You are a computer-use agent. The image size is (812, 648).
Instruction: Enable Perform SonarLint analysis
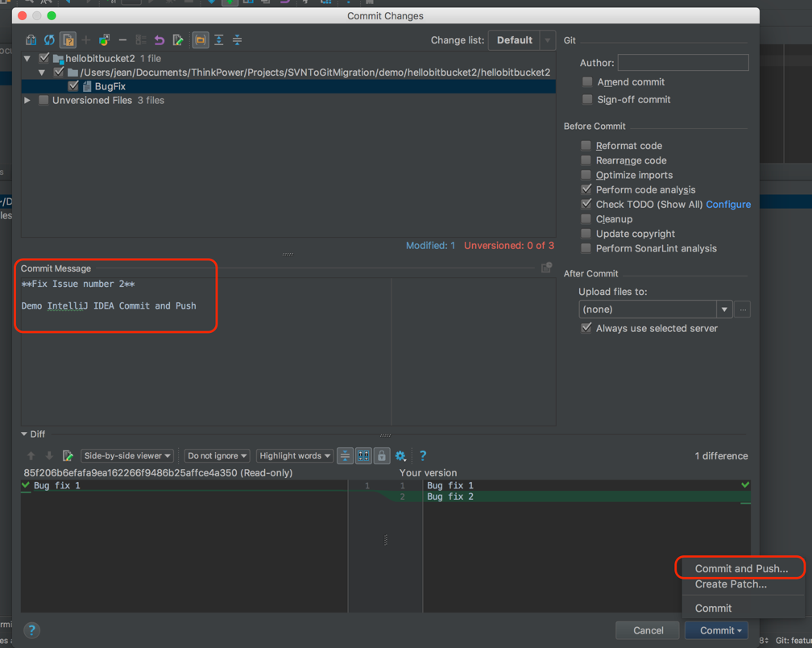586,248
